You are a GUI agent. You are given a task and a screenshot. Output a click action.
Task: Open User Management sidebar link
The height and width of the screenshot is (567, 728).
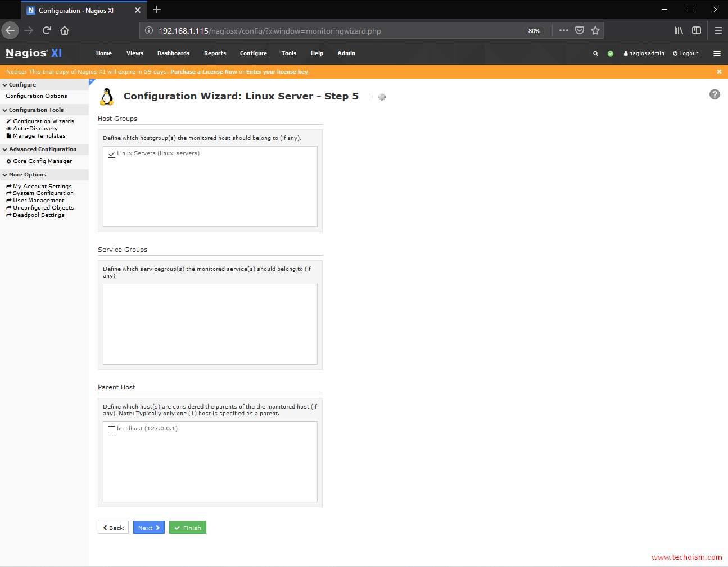[35, 201]
